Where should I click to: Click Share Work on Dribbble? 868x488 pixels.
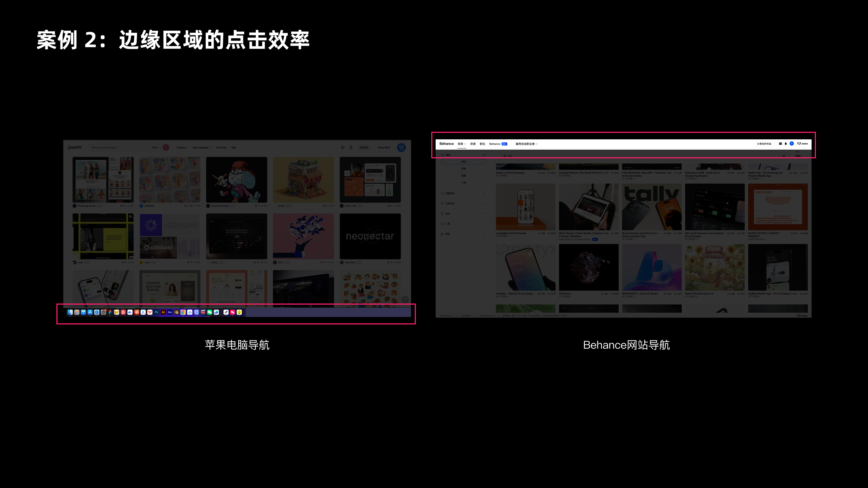384,147
